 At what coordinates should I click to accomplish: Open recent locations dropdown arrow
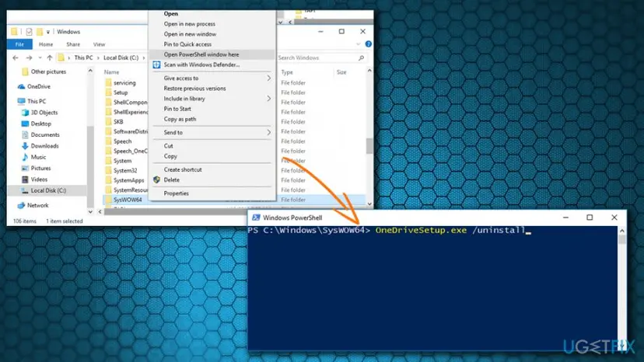point(40,57)
